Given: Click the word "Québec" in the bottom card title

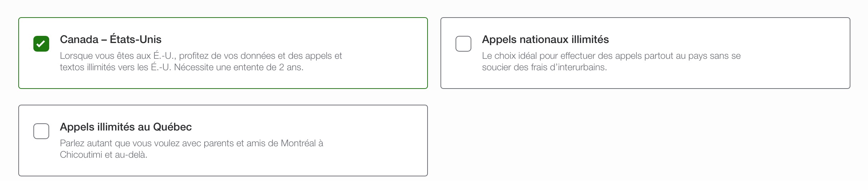Looking at the screenshot, I should 172,127.
